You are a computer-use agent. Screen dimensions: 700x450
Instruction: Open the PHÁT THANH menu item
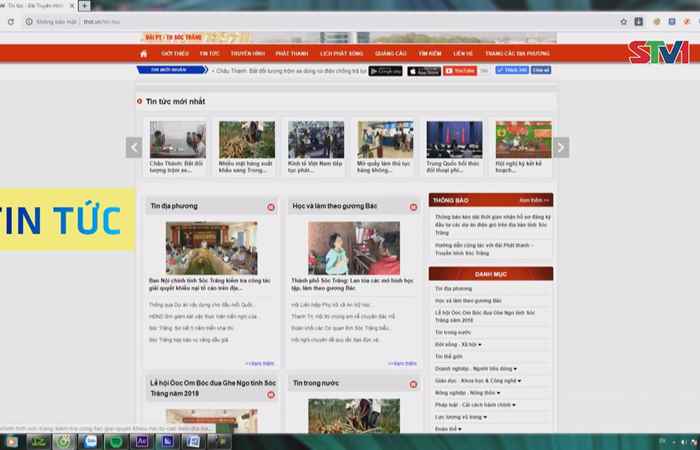click(292, 54)
